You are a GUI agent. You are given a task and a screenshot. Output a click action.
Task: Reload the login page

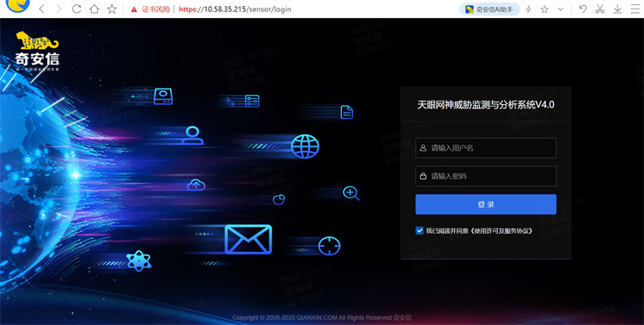pos(76,9)
